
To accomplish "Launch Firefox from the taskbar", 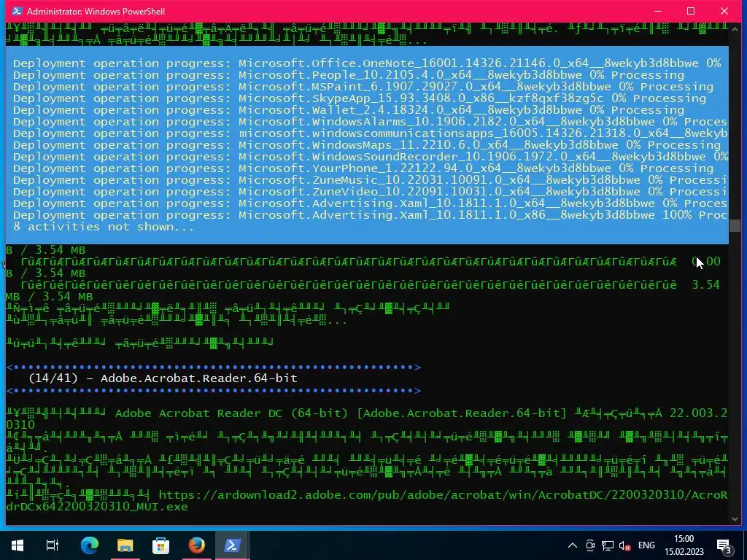I will tap(196, 545).
